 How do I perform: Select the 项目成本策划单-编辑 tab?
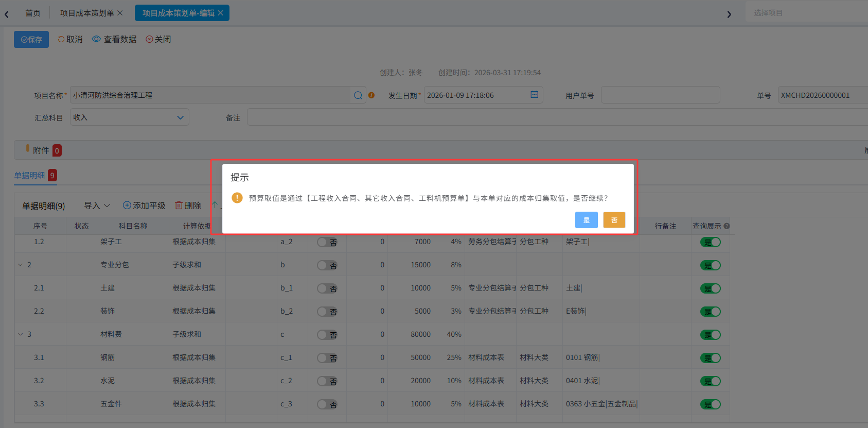179,13
